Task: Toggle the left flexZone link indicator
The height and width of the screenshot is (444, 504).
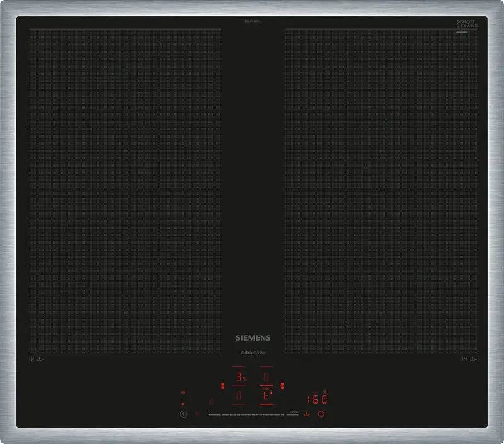Action: (x=222, y=385)
